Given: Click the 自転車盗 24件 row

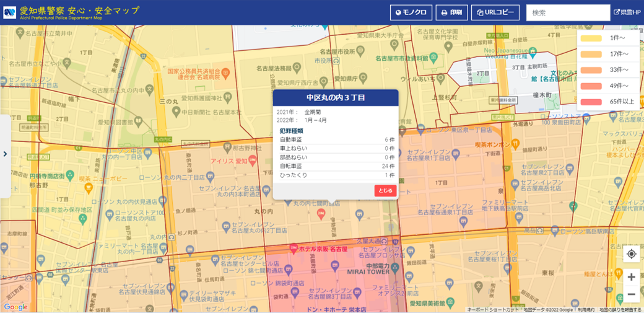Looking at the screenshot, I should coord(337,166).
